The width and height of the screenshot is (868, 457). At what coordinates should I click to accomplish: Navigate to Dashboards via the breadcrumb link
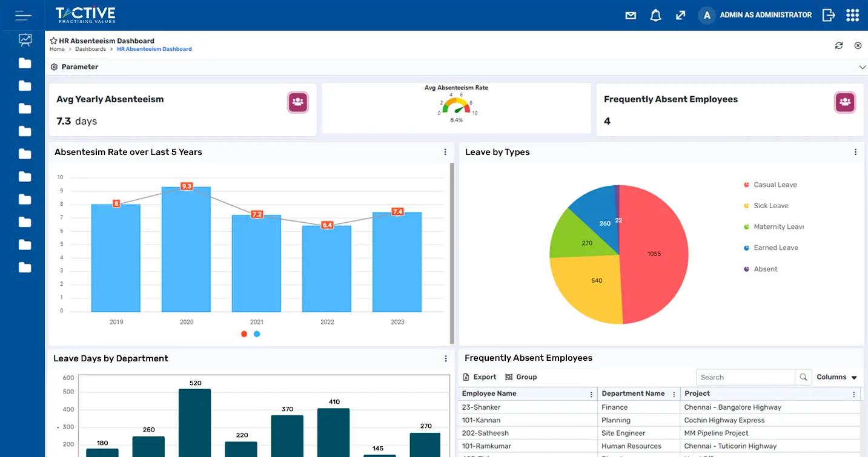point(90,48)
